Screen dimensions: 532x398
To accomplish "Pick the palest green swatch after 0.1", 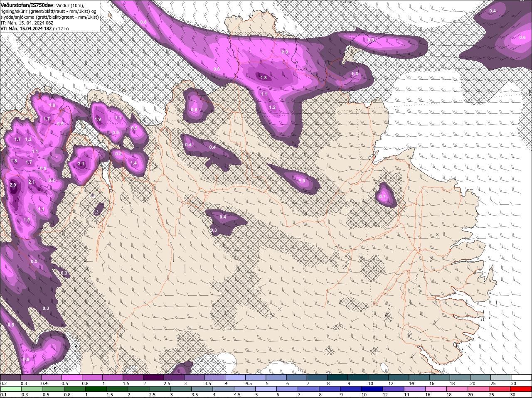I will pos(10,388).
